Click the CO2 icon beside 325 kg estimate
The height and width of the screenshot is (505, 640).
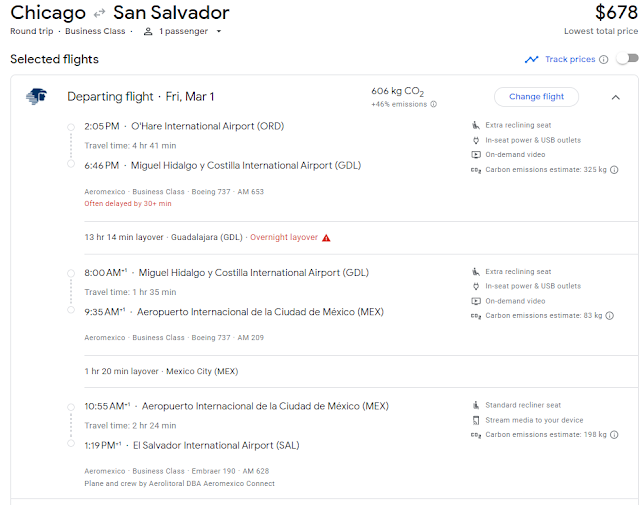(x=476, y=170)
